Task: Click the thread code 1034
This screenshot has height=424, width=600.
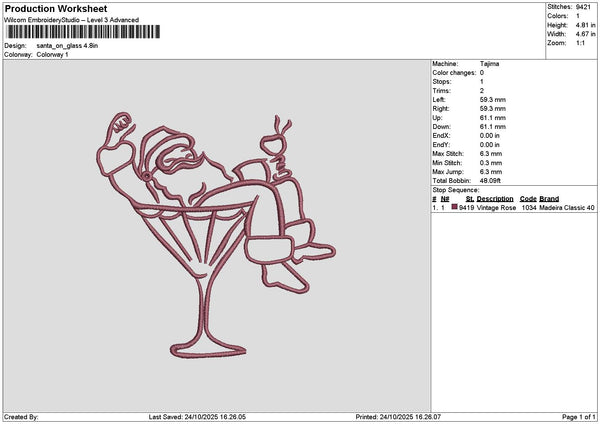Action: coord(529,208)
